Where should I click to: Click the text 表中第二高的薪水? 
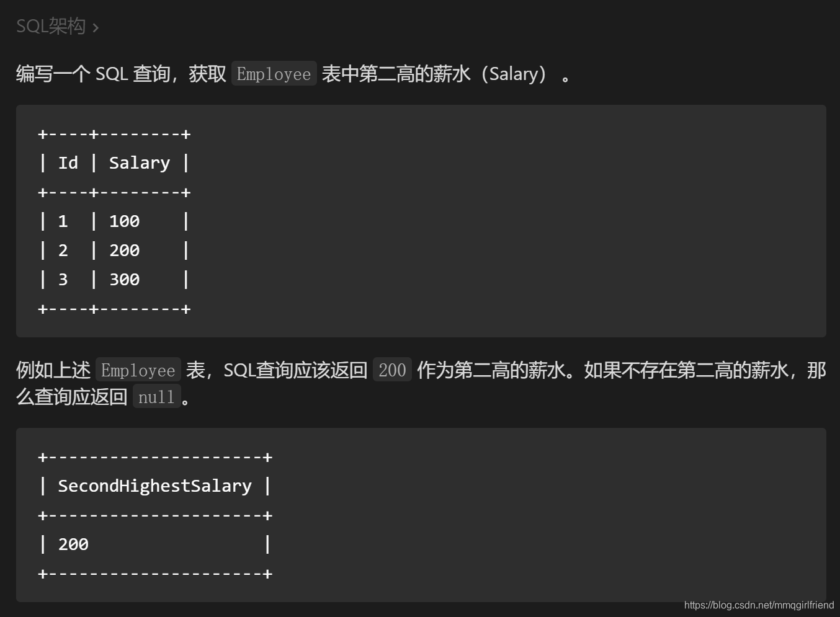click(x=396, y=74)
